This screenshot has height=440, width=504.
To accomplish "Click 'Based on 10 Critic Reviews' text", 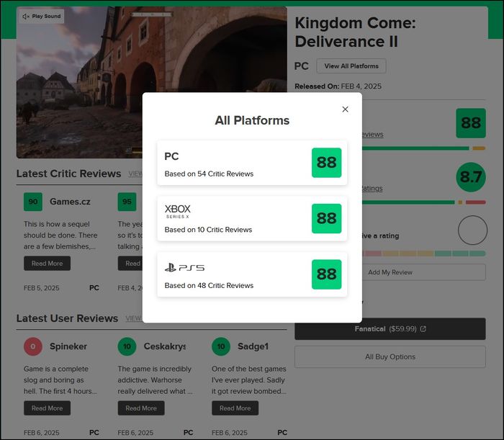I will click(x=208, y=230).
